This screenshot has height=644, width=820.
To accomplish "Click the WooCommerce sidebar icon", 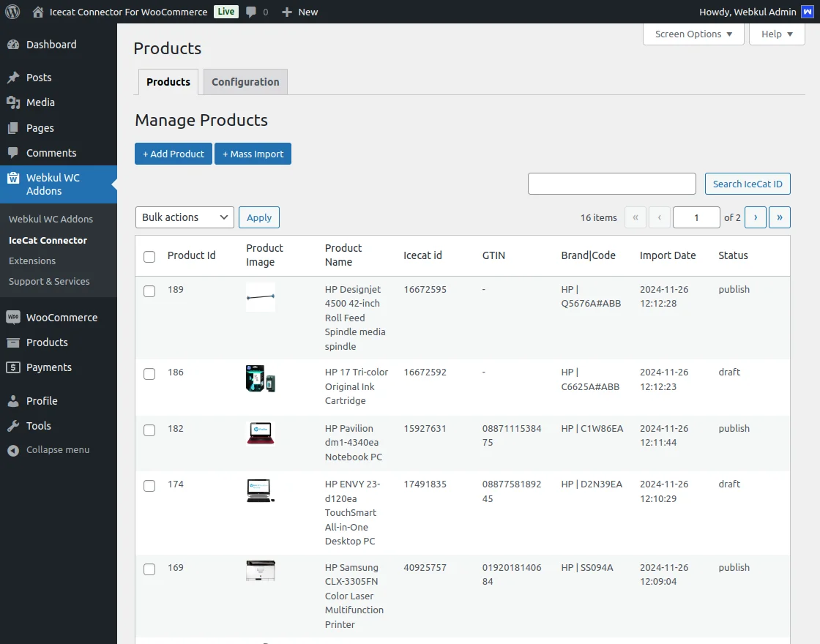I will (15, 317).
